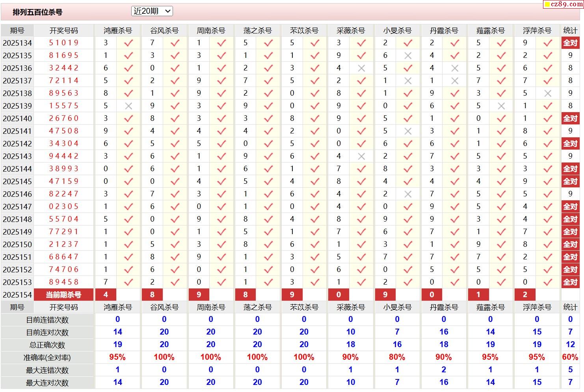Screen dimensions: 584x392
Task: Click the red 1 badge under 蕹露杀号
Action: pyautogui.click(x=478, y=295)
